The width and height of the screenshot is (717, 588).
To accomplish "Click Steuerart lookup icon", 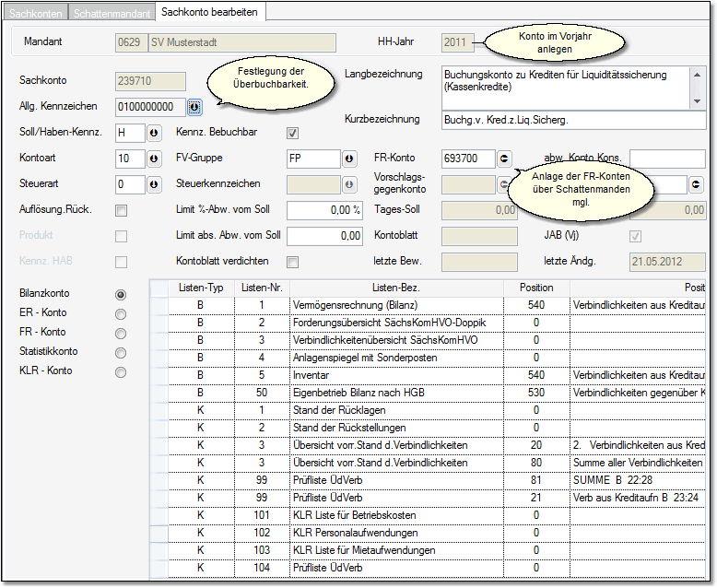I will 153,185.
